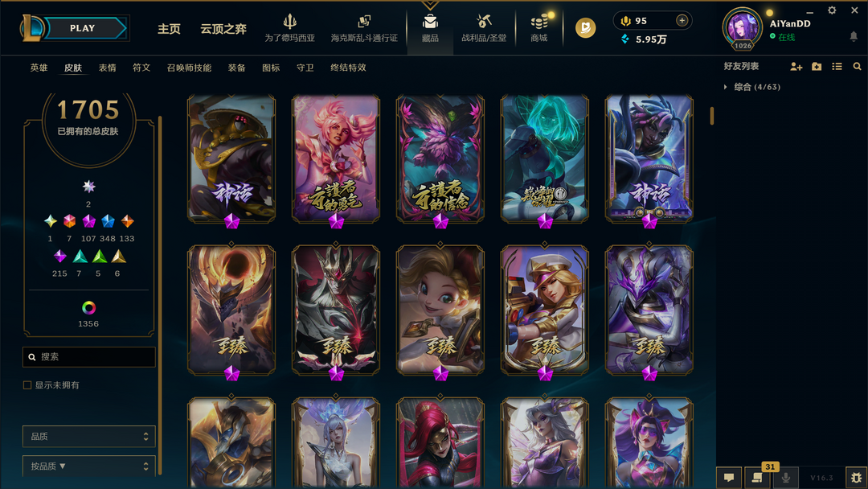Click the add friend icon
The height and width of the screenshot is (489, 868).
click(x=796, y=67)
